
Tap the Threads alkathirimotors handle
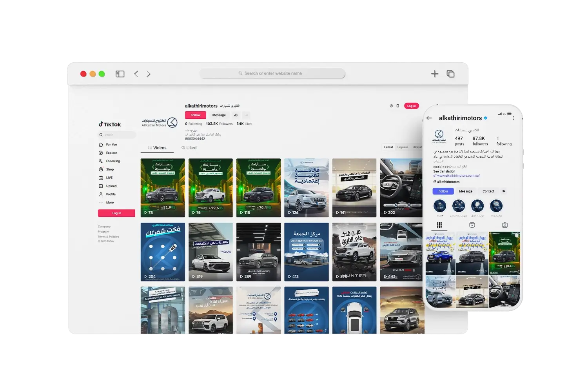(446, 182)
